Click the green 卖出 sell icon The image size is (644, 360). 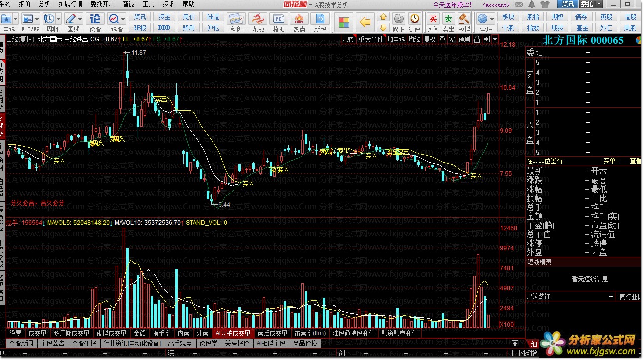[x=449, y=19]
